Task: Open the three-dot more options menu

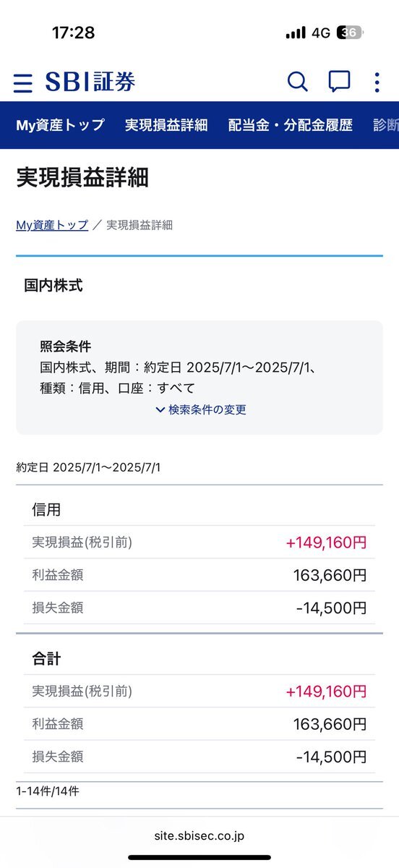Action: coord(377,82)
